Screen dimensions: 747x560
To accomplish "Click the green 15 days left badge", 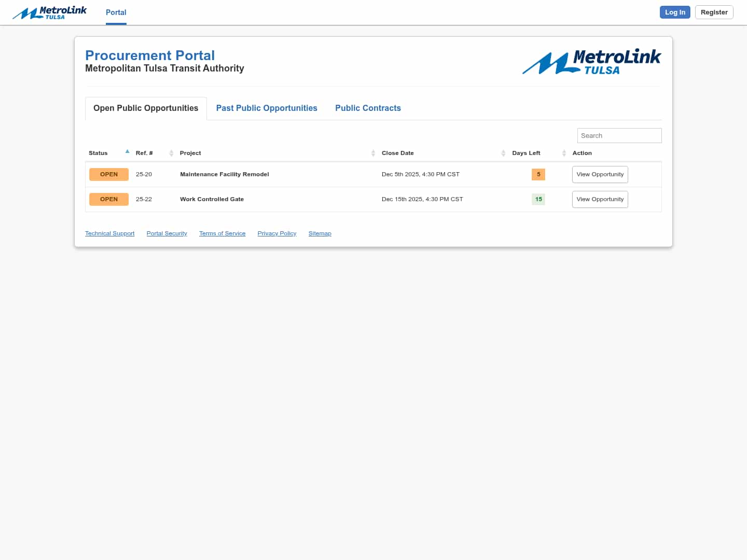I will (x=538, y=199).
